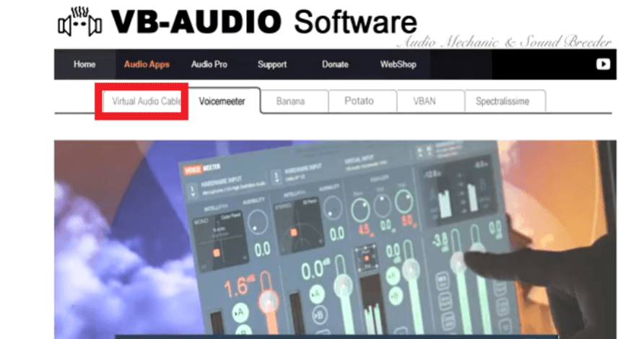The height and width of the screenshot is (339, 644).
Task: Click the VB-Audio speaker logo icon
Action: point(79,22)
